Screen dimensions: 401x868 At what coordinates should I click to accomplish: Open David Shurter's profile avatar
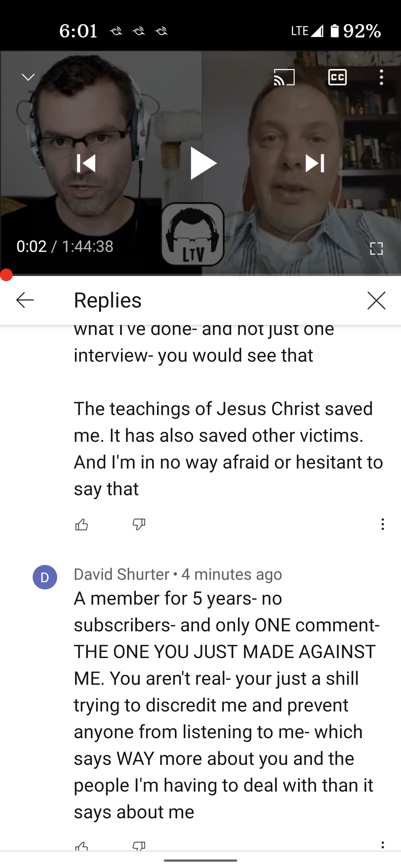(45, 577)
